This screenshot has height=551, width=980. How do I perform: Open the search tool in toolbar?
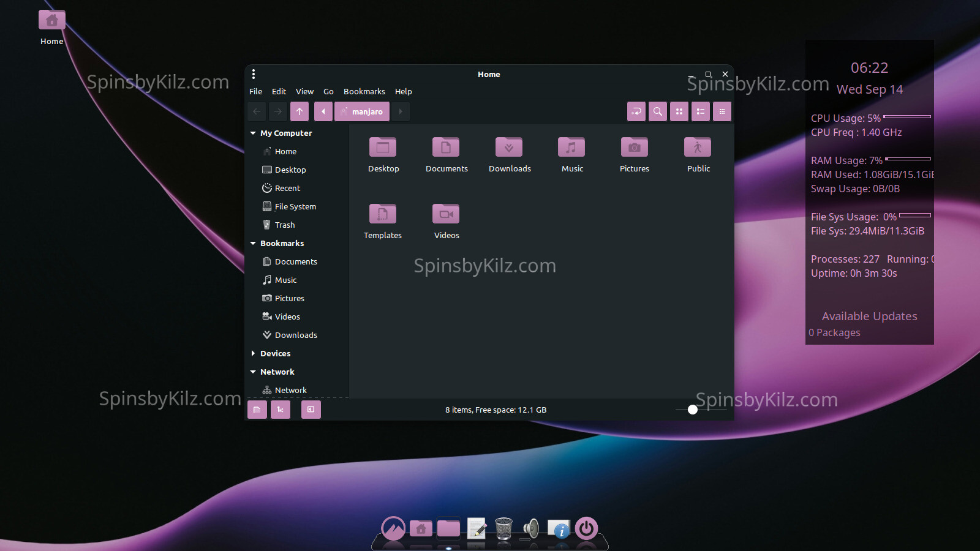658,111
